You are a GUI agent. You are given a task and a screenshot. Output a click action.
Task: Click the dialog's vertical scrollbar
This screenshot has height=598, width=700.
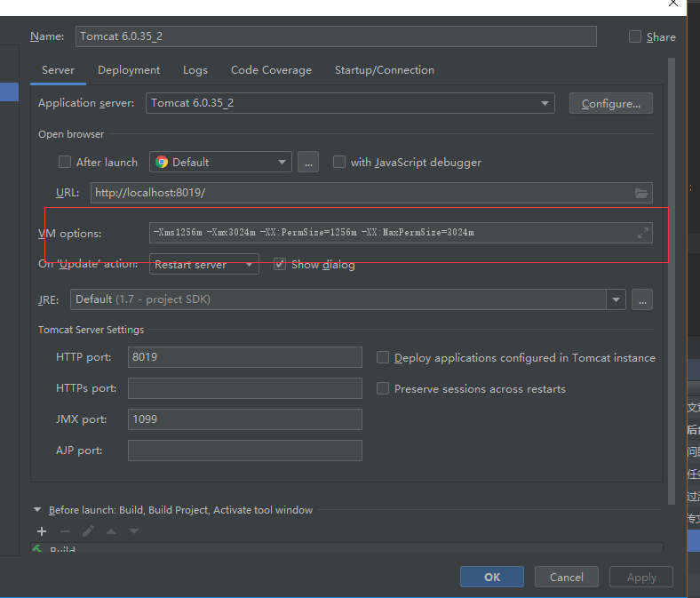672,282
